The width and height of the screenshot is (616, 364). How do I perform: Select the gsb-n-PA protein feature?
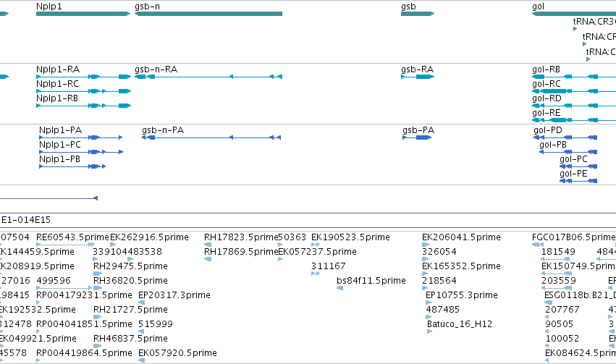click(211, 137)
